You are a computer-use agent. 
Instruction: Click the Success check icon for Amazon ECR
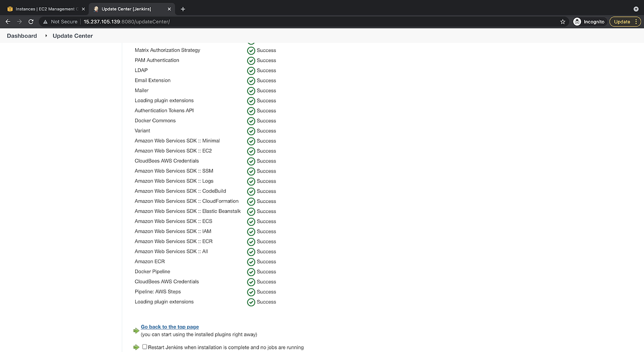coord(251,262)
